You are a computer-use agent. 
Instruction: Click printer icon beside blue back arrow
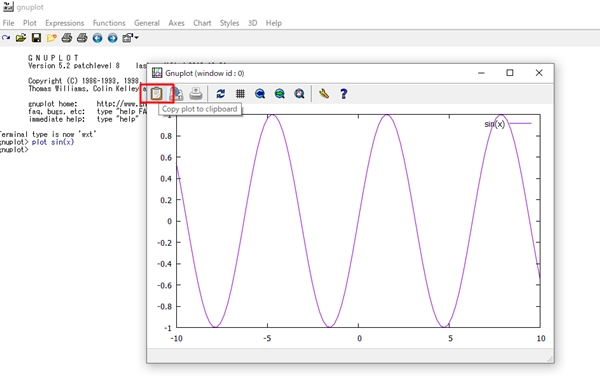coord(82,38)
